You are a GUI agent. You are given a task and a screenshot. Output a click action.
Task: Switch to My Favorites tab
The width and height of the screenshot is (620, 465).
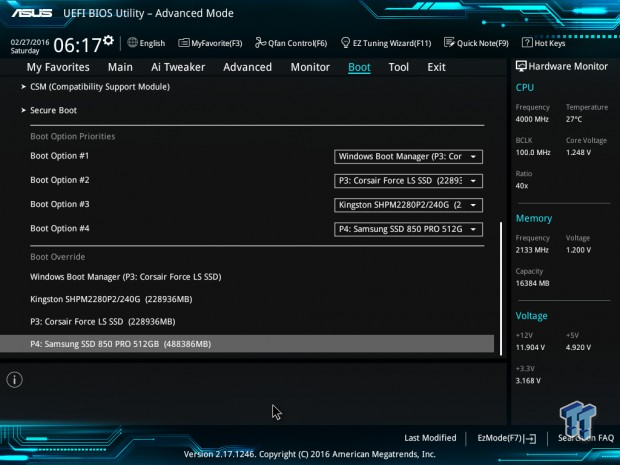click(x=58, y=67)
